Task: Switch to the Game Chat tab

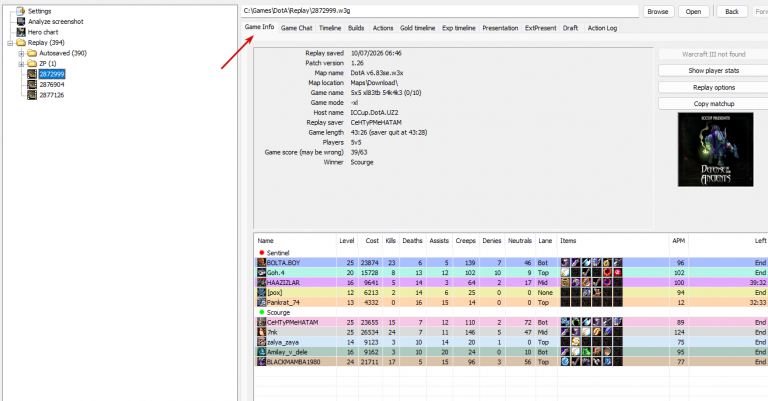Action: coord(296,28)
